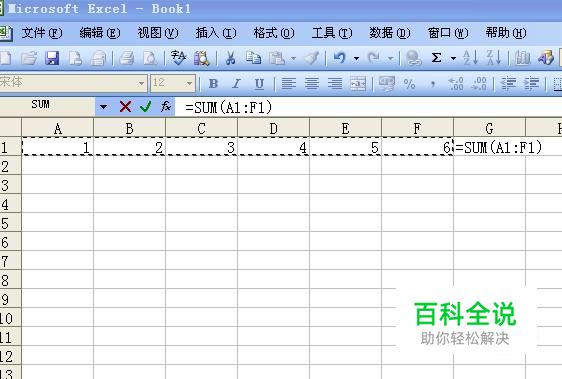Image resolution: width=562 pixels, height=379 pixels.
Task: Click Merge and Center icon
Action: click(x=358, y=84)
